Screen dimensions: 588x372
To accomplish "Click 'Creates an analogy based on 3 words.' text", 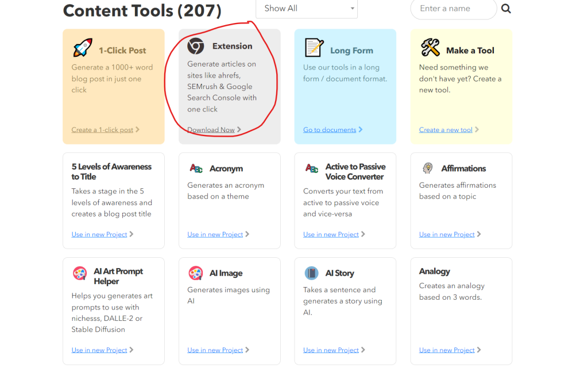I will pyautogui.click(x=451, y=292).
